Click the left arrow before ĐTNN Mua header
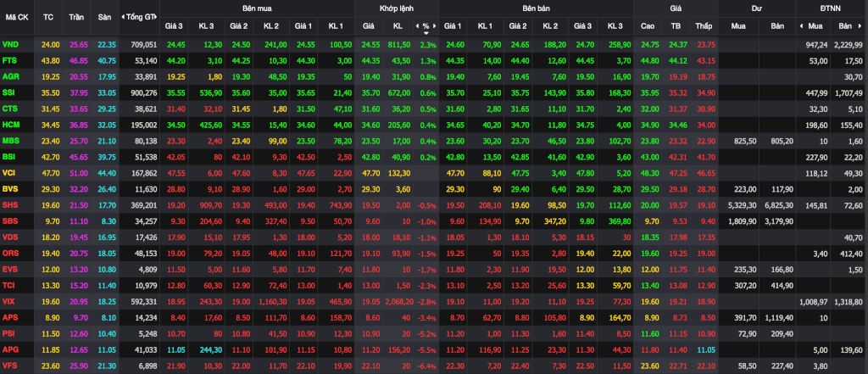This screenshot has width=868, height=374. pos(801,26)
